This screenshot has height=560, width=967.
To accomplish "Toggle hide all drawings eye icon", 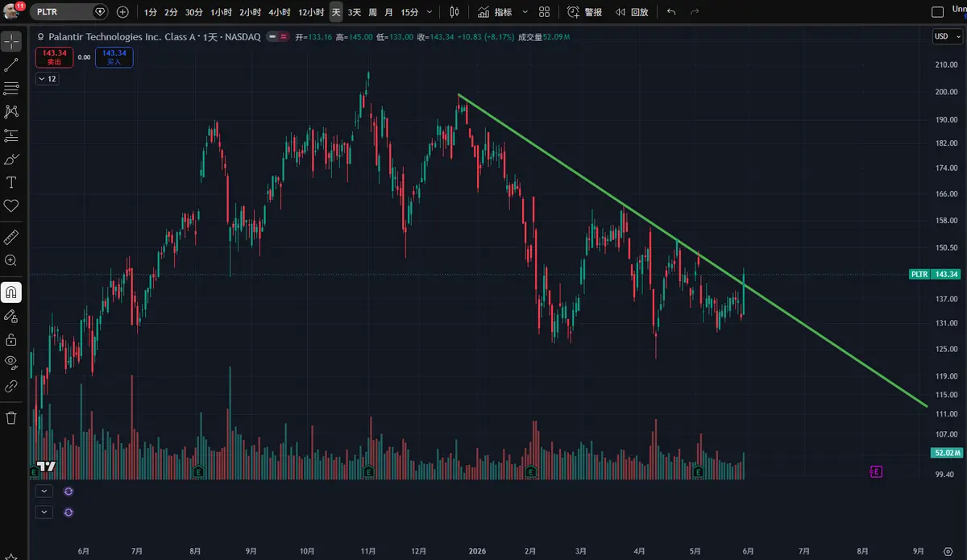I will (x=11, y=362).
